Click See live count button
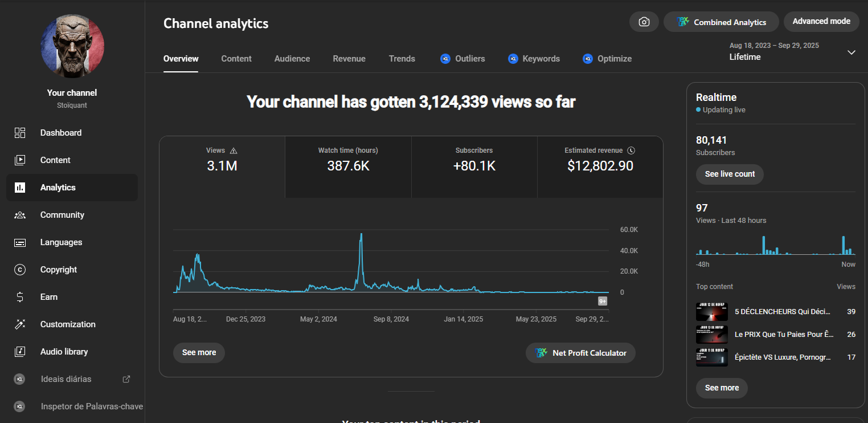Image resolution: width=868 pixels, height=423 pixels. [730, 174]
